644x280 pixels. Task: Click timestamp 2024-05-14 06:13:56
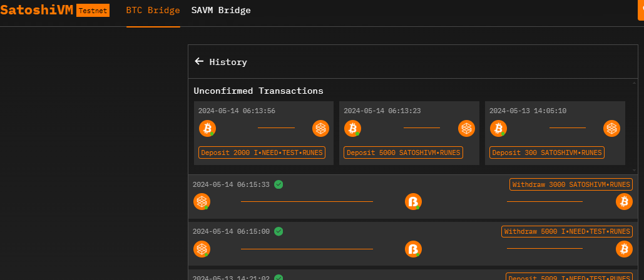237,111
